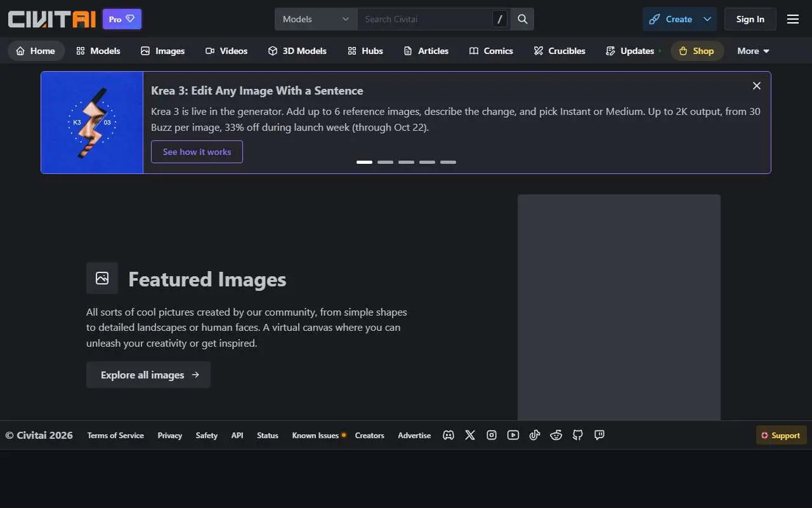The width and height of the screenshot is (812, 508).
Task: Click the magnifier search button
Action: click(523, 19)
